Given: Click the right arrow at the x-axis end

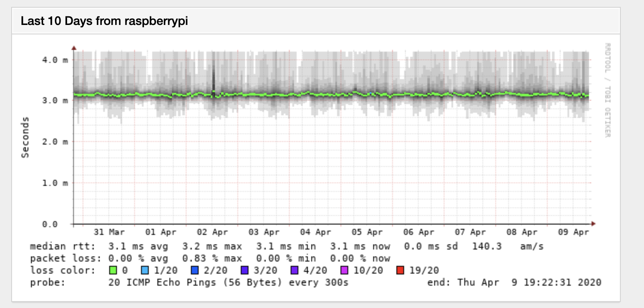Looking at the screenshot, I should tap(593, 224).
